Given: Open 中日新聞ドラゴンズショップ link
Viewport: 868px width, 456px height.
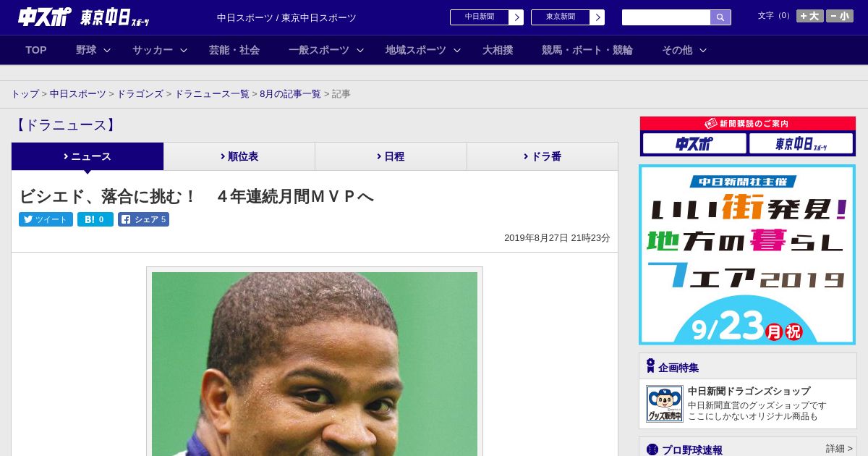Looking at the screenshot, I should coord(749,391).
